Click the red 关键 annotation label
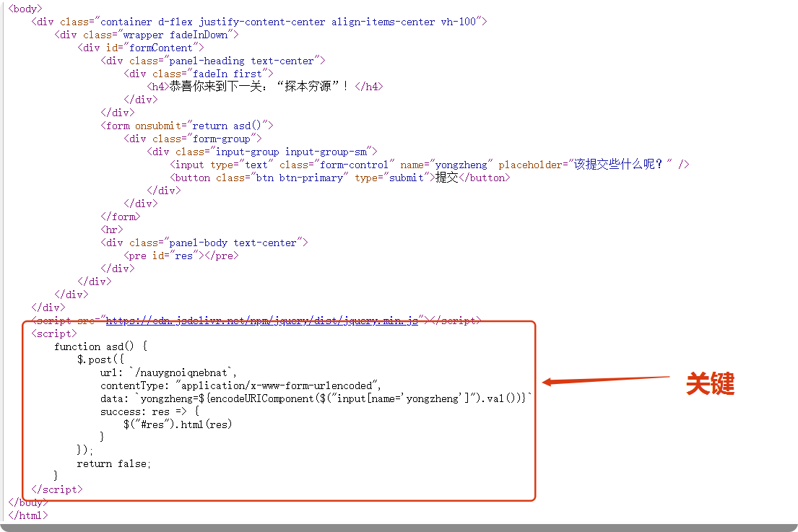This screenshot has height=532, width=798. [710, 384]
